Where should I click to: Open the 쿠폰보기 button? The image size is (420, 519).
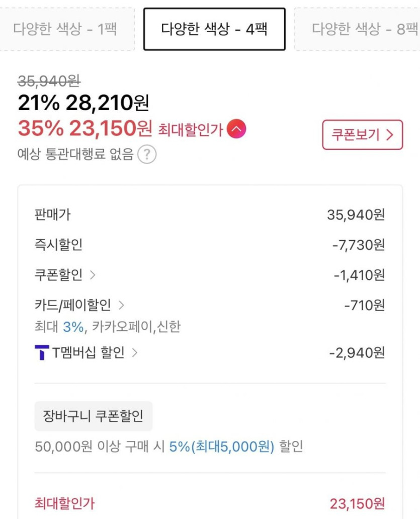click(x=362, y=135)
